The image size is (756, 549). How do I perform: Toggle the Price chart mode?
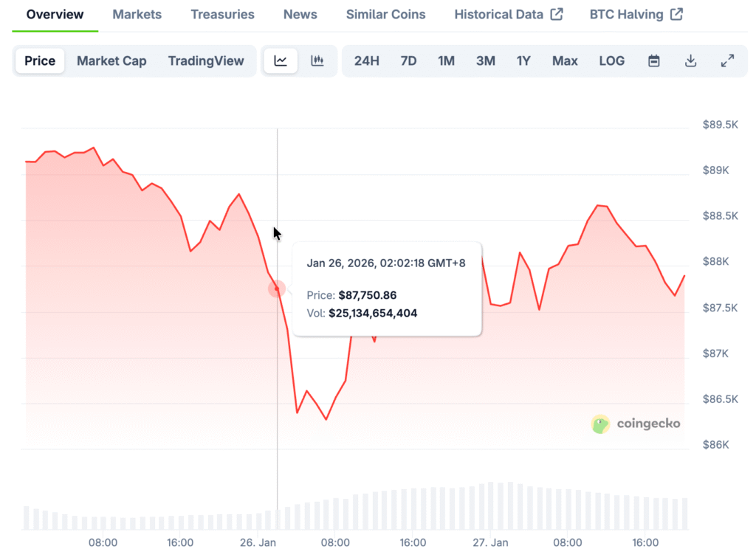[x=40, y=61]
